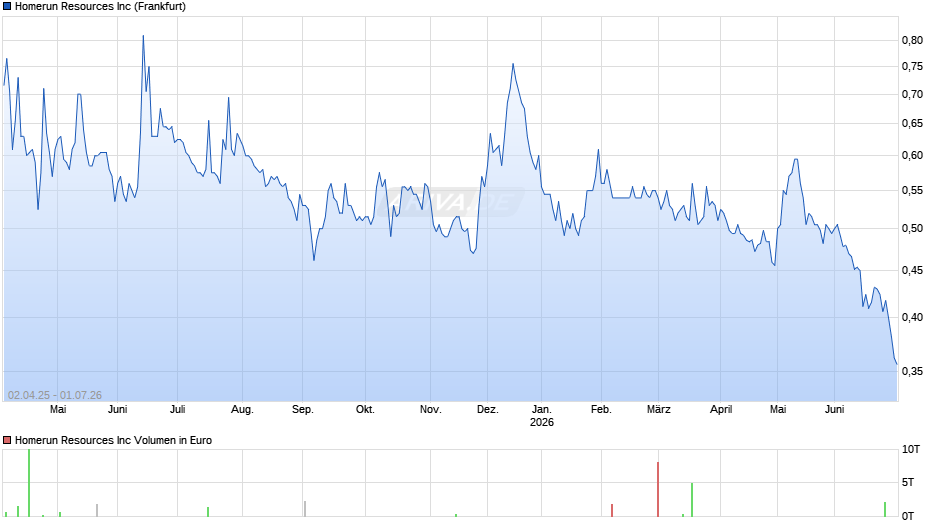Click the 0,55 price axis label
Viewport: 940px width, 526px height.
click(912, 191)
